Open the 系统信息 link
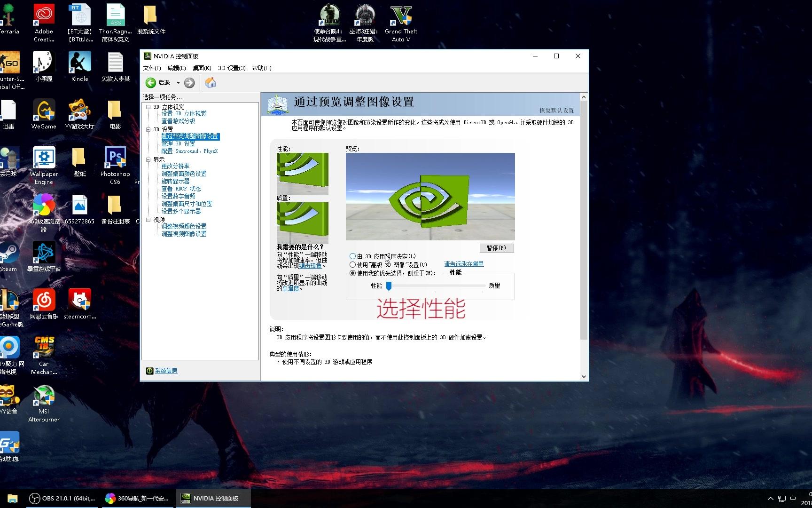The height and width of the screenshot is (508, 812). (x=166, y=371)
